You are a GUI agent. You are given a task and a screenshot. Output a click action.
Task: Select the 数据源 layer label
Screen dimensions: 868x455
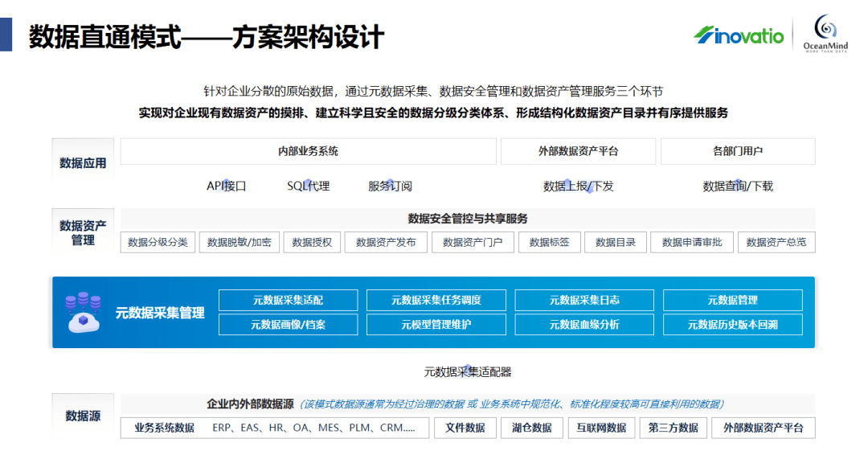(83, 416)
